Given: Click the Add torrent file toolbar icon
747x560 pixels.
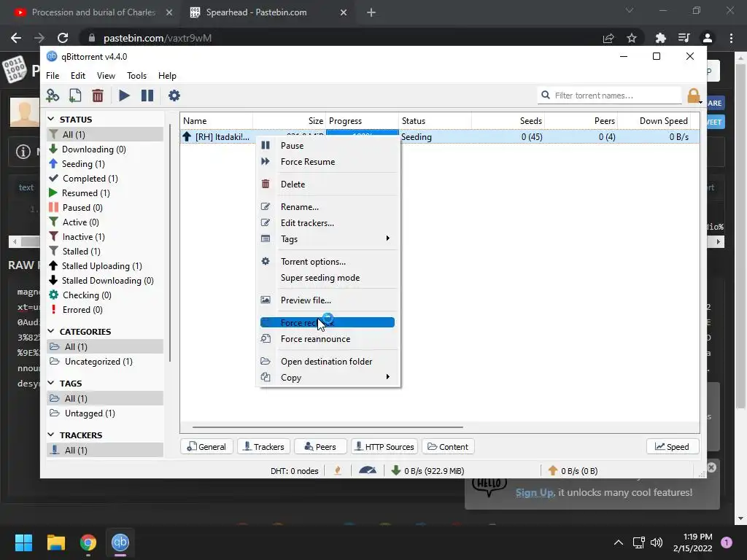Looking at the screenshot, I should 75,96.
